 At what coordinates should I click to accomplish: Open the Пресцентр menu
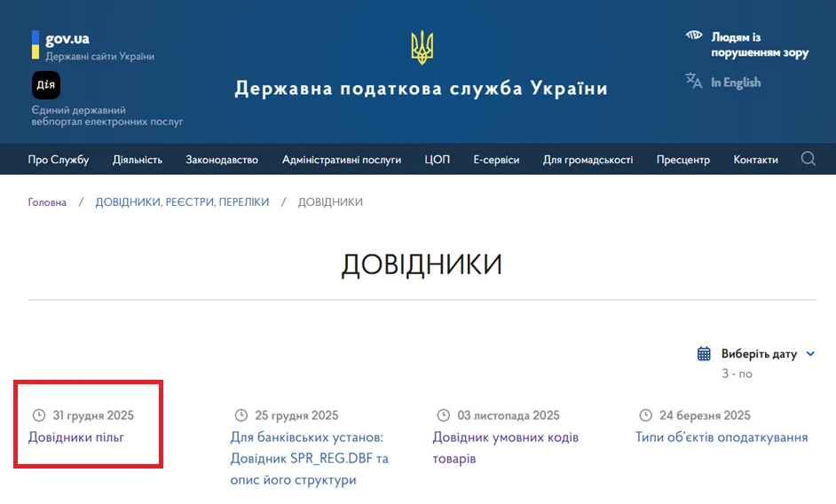[683, 160]
